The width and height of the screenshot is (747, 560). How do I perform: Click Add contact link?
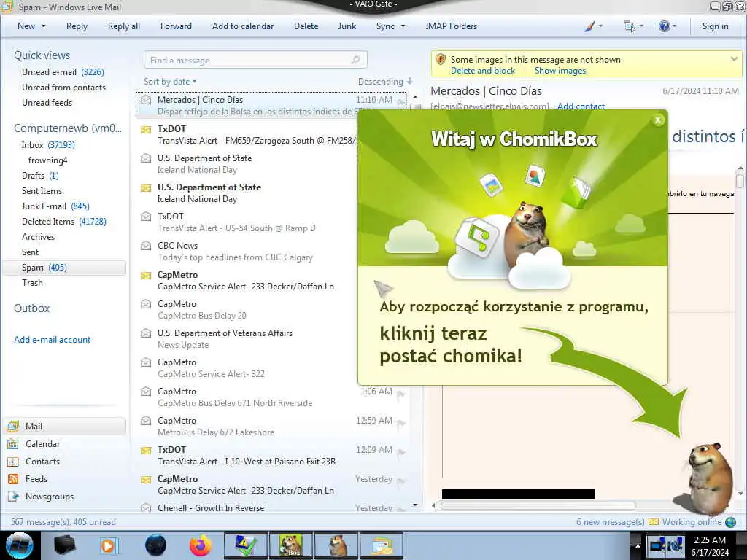point(581,106)
